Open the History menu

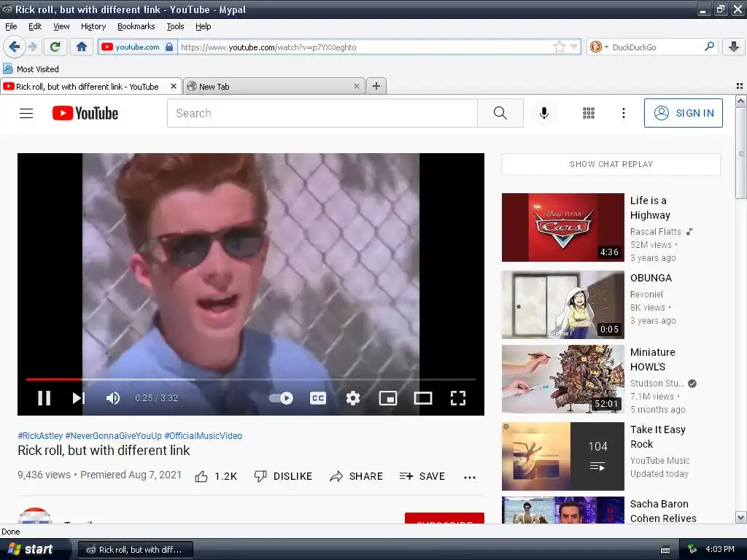click(x=93, y=26)
